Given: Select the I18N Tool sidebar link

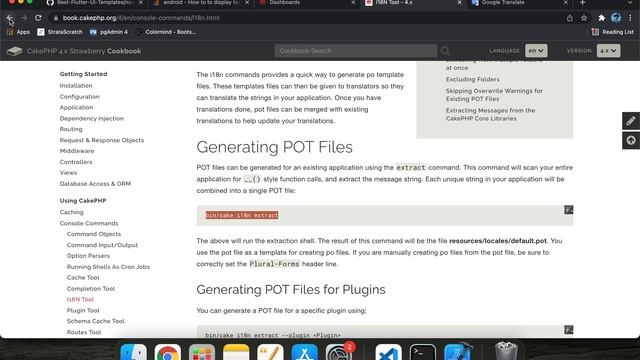Looking at the screenshot, I should 80,300.
